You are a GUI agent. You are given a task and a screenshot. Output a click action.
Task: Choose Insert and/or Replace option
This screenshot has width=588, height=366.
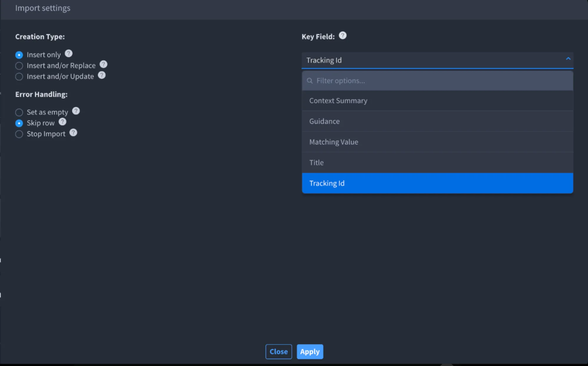coord(19,66)
